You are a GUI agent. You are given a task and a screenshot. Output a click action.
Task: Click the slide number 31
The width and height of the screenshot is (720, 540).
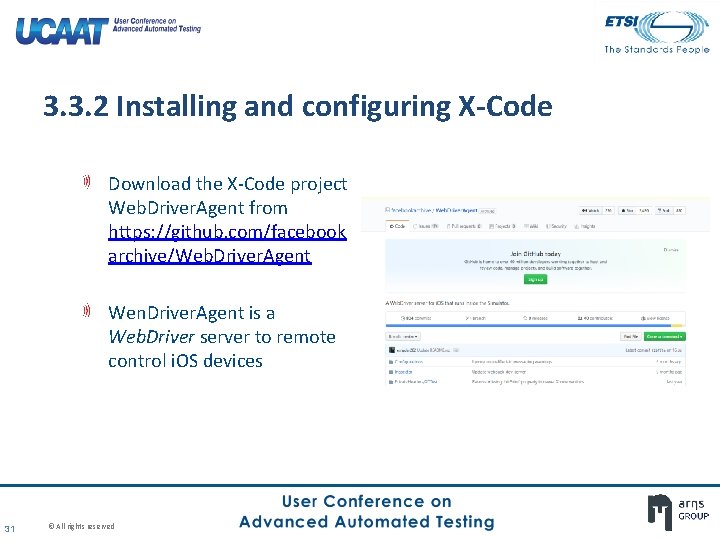10,529
